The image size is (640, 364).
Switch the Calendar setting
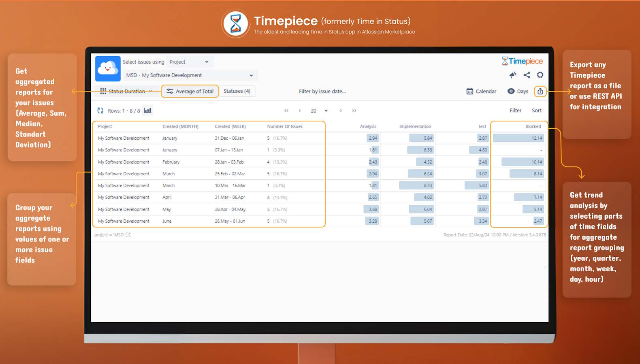click(481, 92)
